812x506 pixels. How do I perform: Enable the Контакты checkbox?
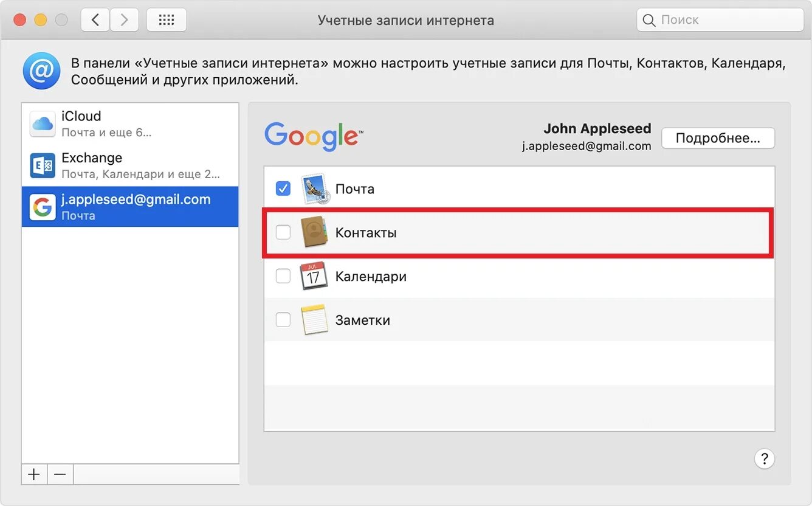[x=283, y=232]
